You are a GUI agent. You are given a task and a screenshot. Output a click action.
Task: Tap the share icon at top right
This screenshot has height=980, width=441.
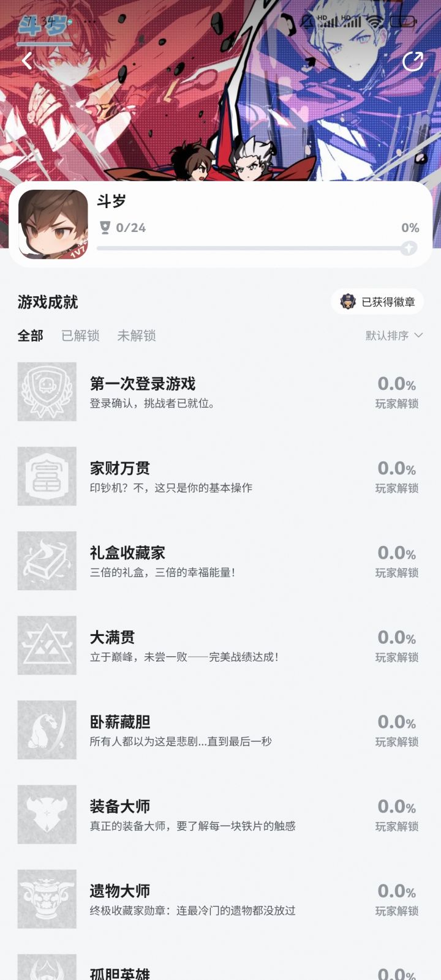pos(413,61)
